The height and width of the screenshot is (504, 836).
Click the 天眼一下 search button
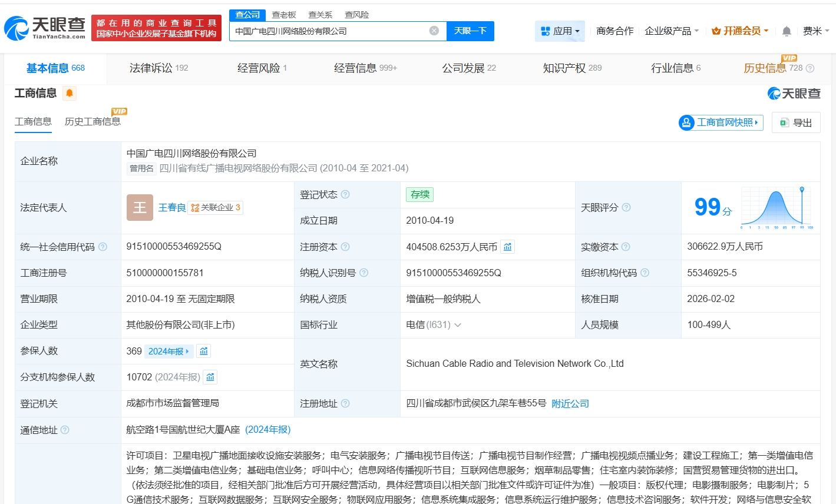[470, 31]
